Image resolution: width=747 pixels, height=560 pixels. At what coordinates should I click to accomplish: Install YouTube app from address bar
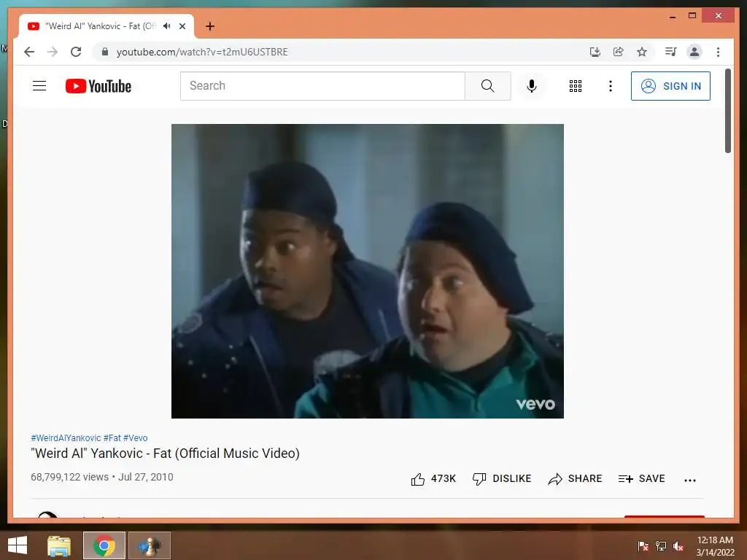point(595,52)
